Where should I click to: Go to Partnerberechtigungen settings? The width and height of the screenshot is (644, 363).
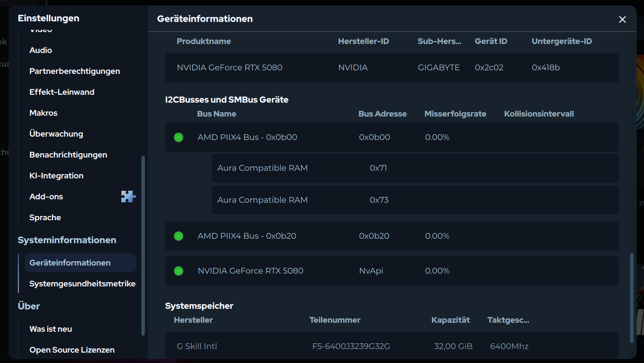pos(75,71)
